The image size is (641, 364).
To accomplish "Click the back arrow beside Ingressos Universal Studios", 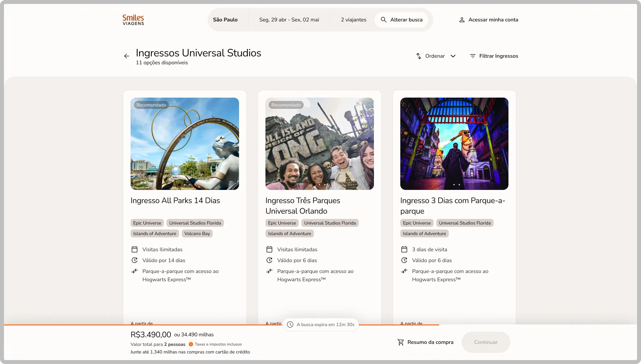I will pyautogui.click(x=127, y=56).
